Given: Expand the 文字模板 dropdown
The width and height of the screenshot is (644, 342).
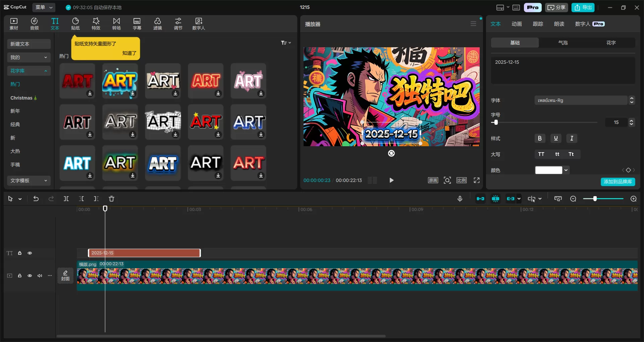Looking at the screenshot, I should pyautogui.click(x=29, y=181).
